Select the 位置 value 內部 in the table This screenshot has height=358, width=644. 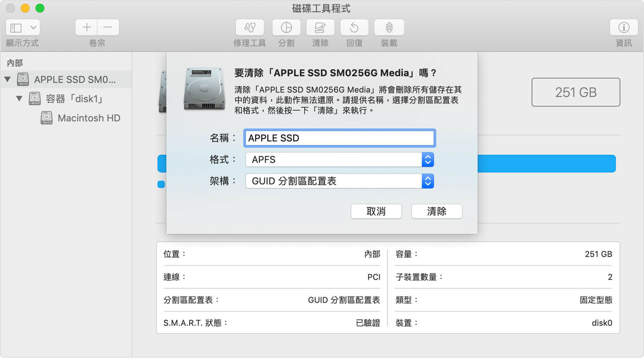coord(372,254)
